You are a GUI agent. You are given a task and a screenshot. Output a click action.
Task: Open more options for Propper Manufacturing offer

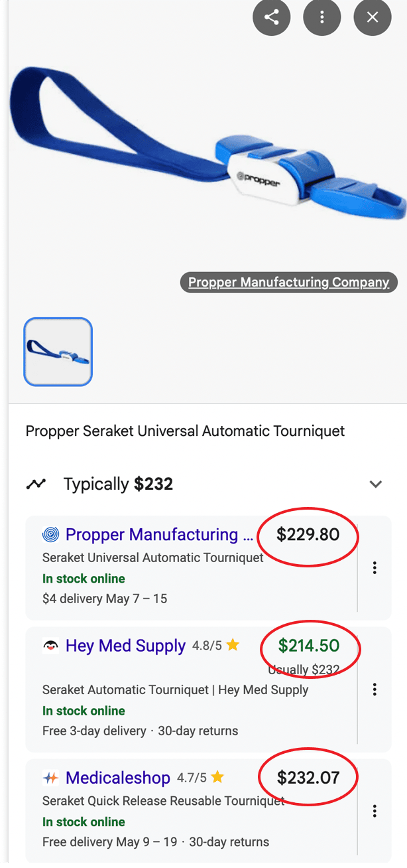pyautogui.click(x=375, y=567)
